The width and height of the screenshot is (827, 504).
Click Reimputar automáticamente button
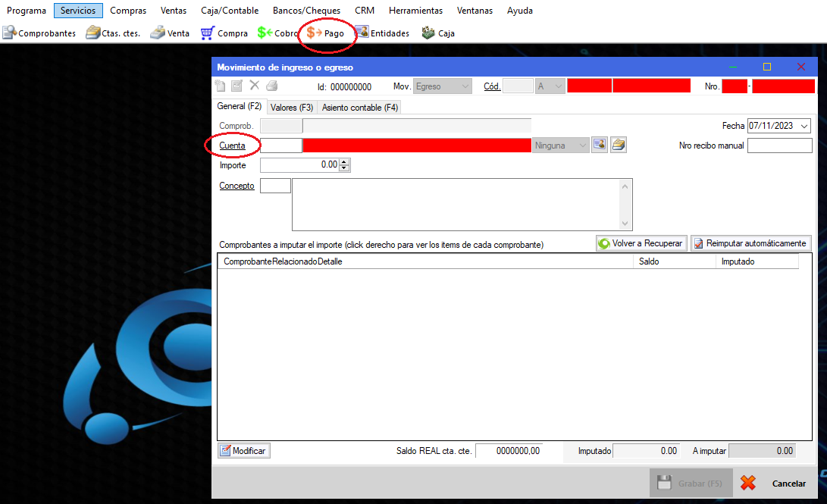(x=750, y=243)
